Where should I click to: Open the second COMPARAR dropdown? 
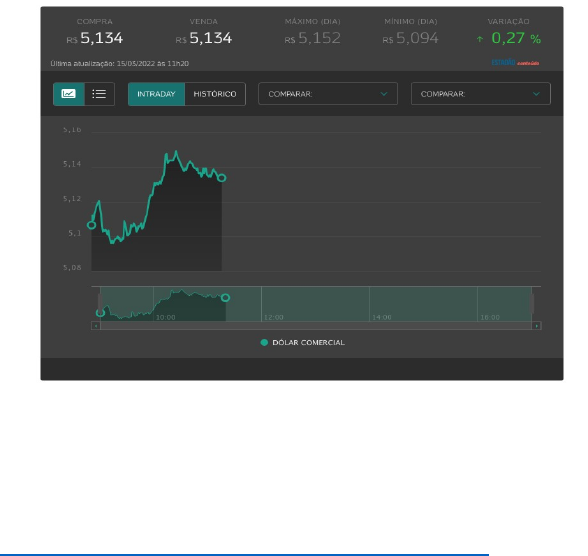[481, 94]
